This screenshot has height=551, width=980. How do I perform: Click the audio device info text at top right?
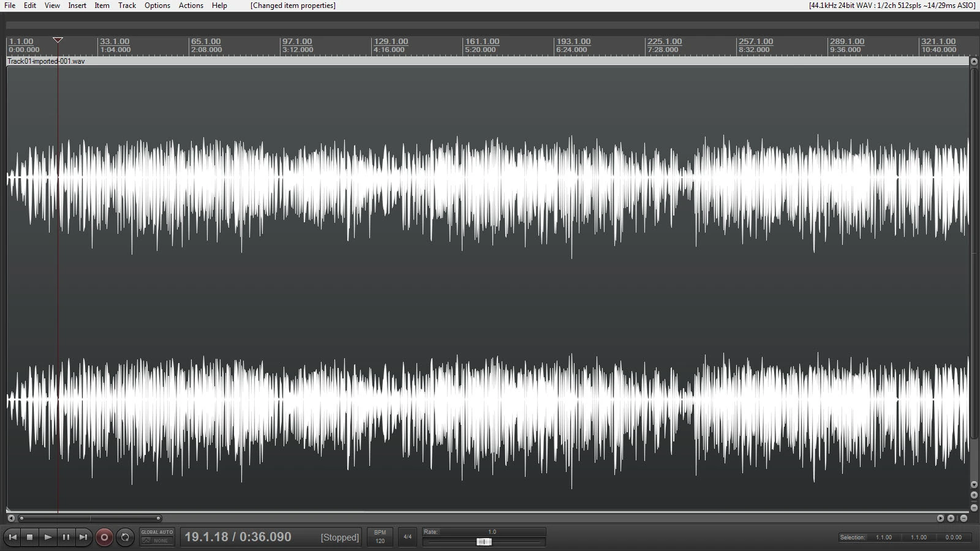[x=892, y=6]
